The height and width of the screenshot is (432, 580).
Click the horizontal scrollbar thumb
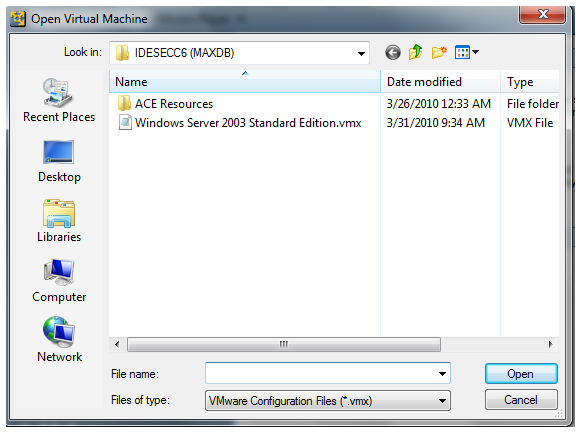click(x=284, y=344)
